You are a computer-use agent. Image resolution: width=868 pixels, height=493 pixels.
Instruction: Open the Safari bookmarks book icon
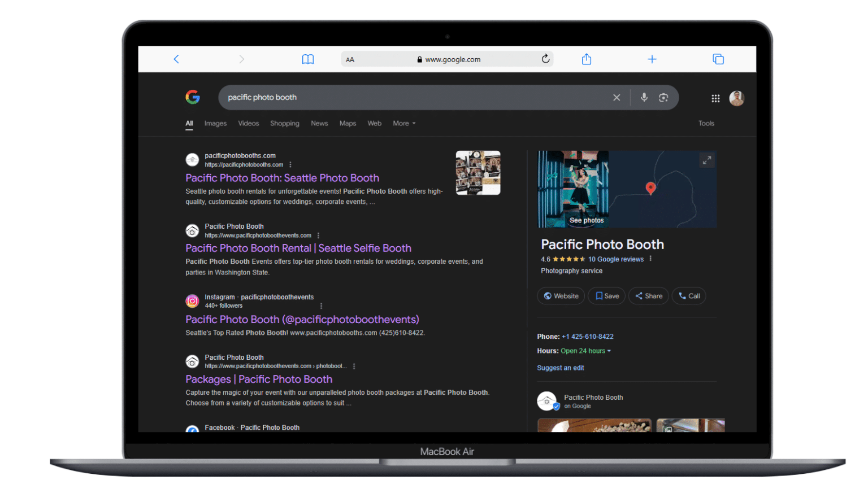pyautogui.click(x=308, y=59)
